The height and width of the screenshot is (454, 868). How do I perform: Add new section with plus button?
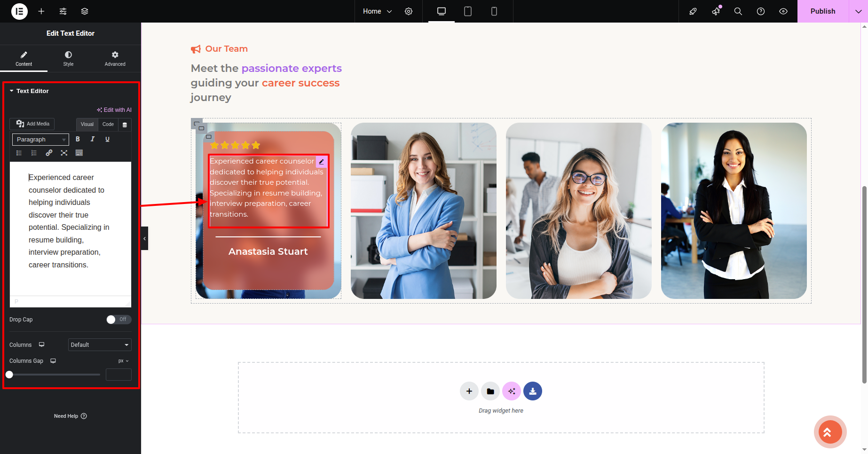pyautogui.click(x=469, y=391)
